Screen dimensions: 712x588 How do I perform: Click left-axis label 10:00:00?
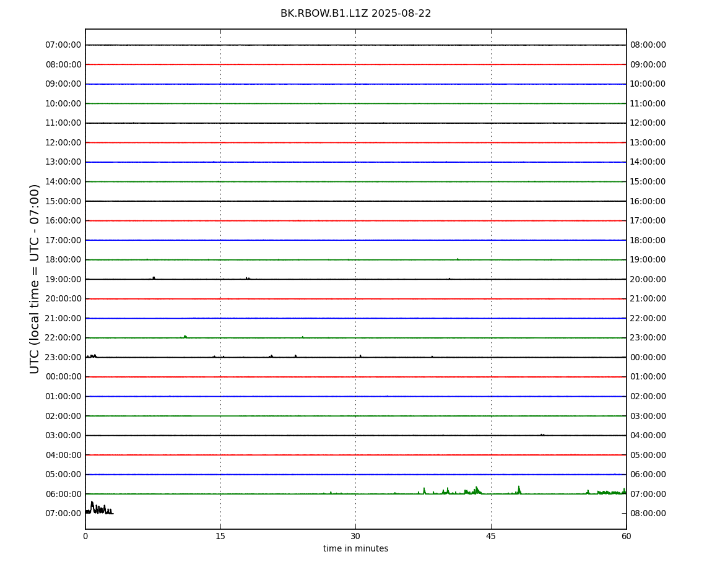(64, 103)
